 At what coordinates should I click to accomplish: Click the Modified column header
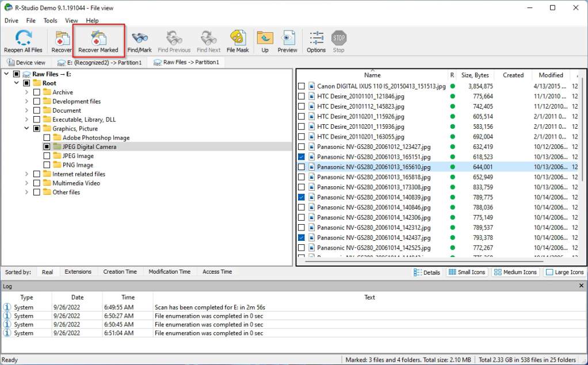551,75
